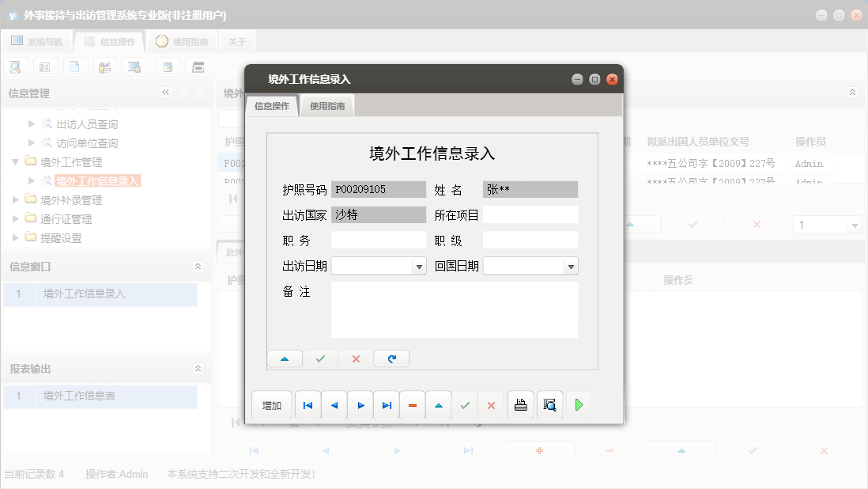868x489 pixels.
Task: Click the document icon on the toolbar
Action: point(75,66)
